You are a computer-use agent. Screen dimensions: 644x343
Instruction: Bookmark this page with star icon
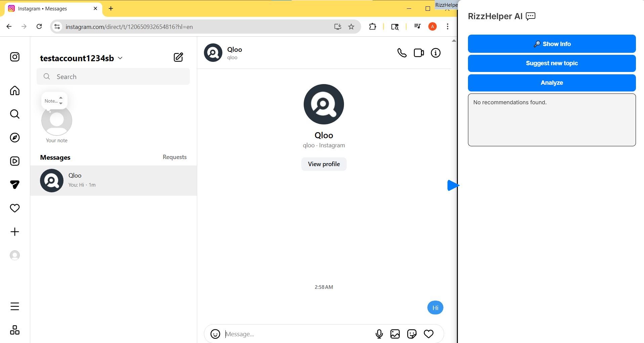[x=351, y=27]
